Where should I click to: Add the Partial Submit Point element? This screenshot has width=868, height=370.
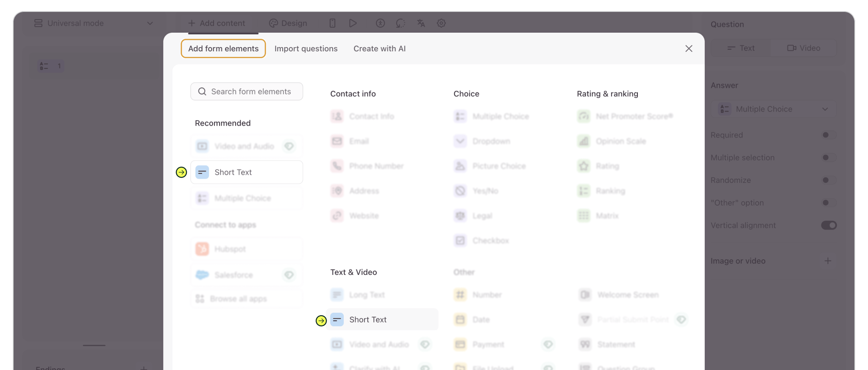click(624, 320)
